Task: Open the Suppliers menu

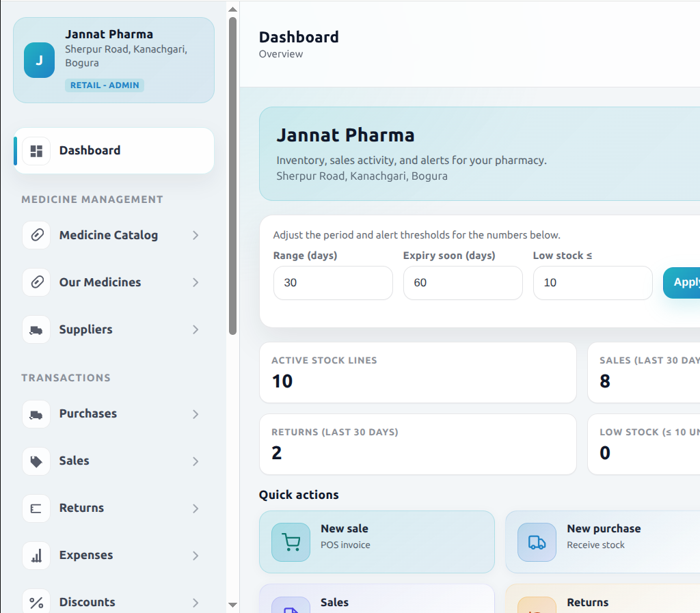Action: coord(114,329)
